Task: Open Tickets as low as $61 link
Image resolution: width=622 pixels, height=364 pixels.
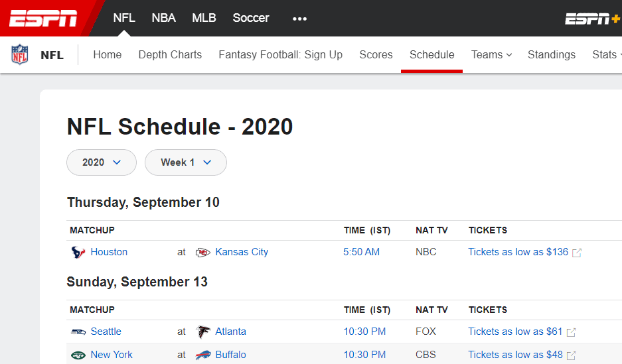Action: [x=515, y=332]
